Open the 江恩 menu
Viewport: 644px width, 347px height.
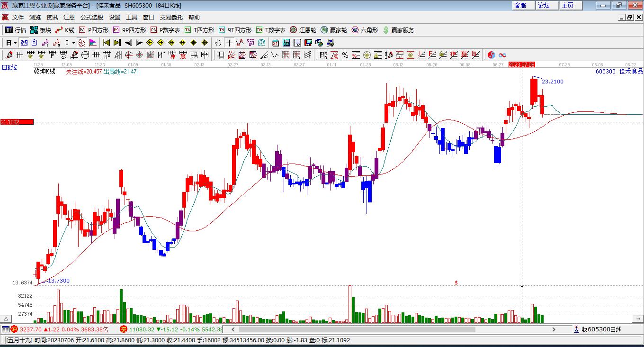[x=69, y=18]
